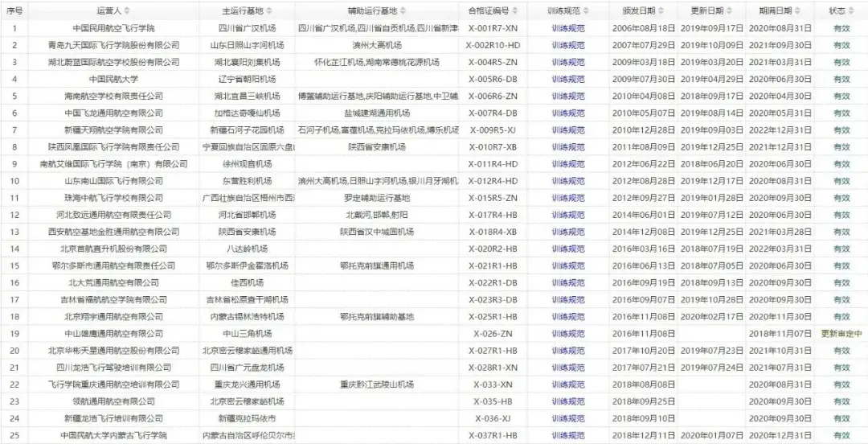
Task: Click base airport 山东日照山字河机场
Action: point(247,46)
